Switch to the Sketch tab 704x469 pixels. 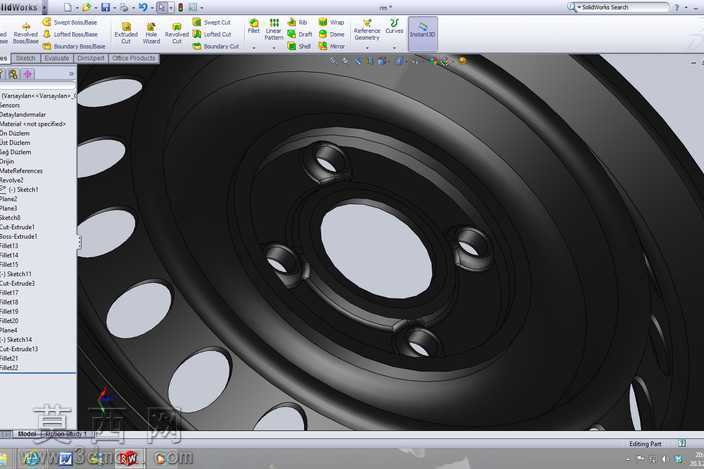tap(26, 58)
